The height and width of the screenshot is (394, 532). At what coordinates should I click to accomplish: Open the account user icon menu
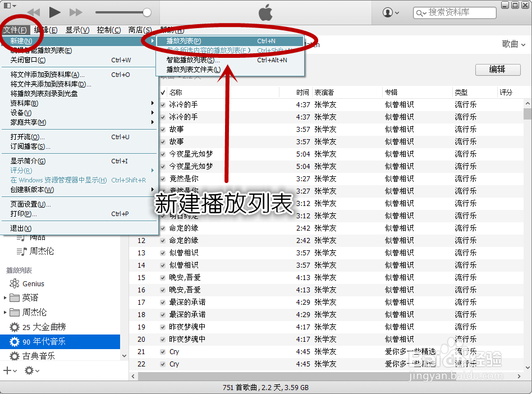[x=391, y=12]
